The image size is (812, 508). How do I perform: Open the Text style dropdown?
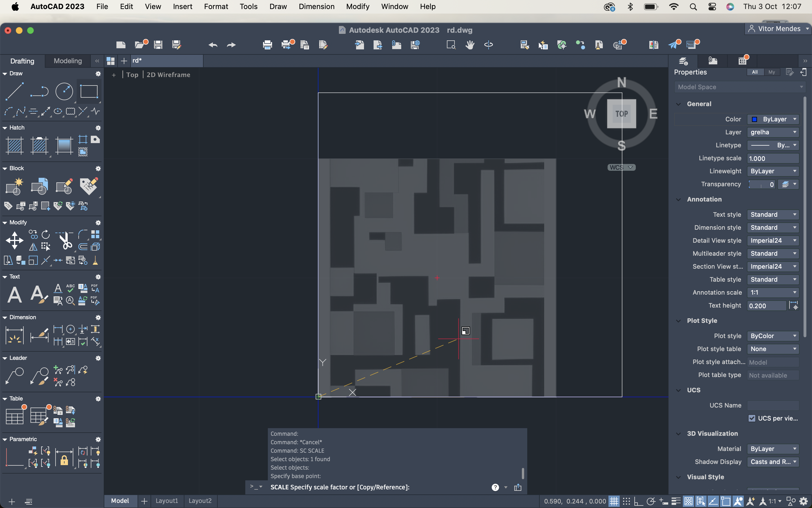(x=773, y=215)
